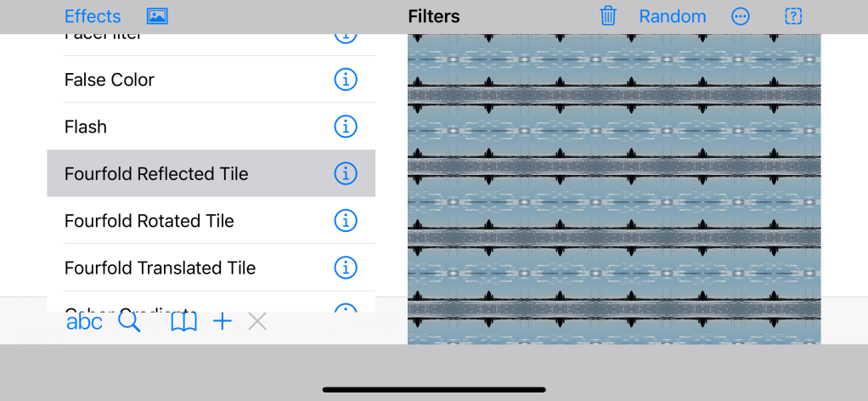The image size is (868, 401).
Task: Tap the plus add icon
Action: tap(223, 321)
